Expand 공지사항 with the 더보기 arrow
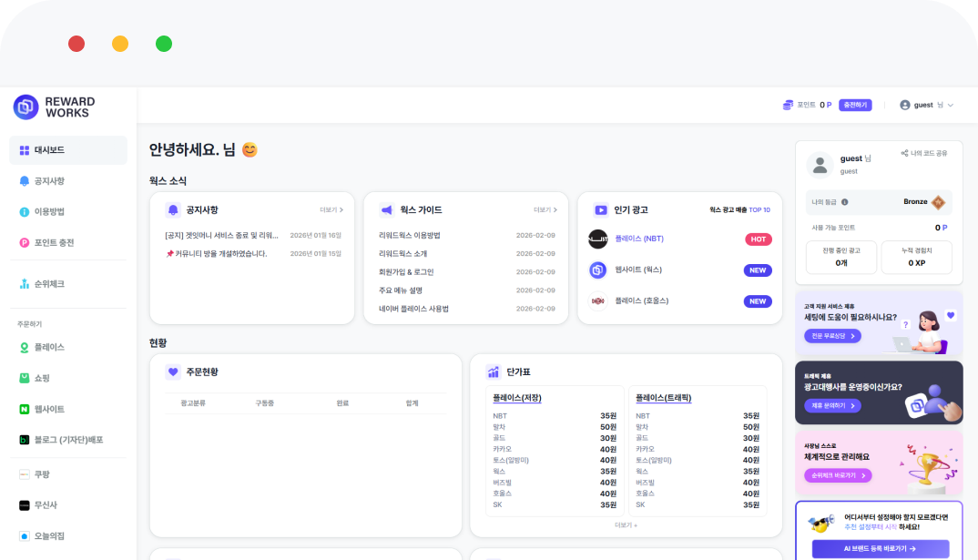Image resolution: width=978 pixels, height=560 pixels. (x=331, y=209)
